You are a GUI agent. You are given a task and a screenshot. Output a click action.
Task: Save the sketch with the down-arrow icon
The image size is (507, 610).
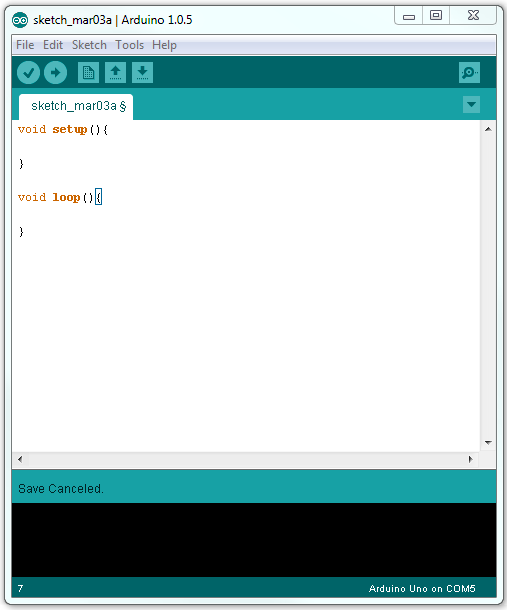(142, 73)
